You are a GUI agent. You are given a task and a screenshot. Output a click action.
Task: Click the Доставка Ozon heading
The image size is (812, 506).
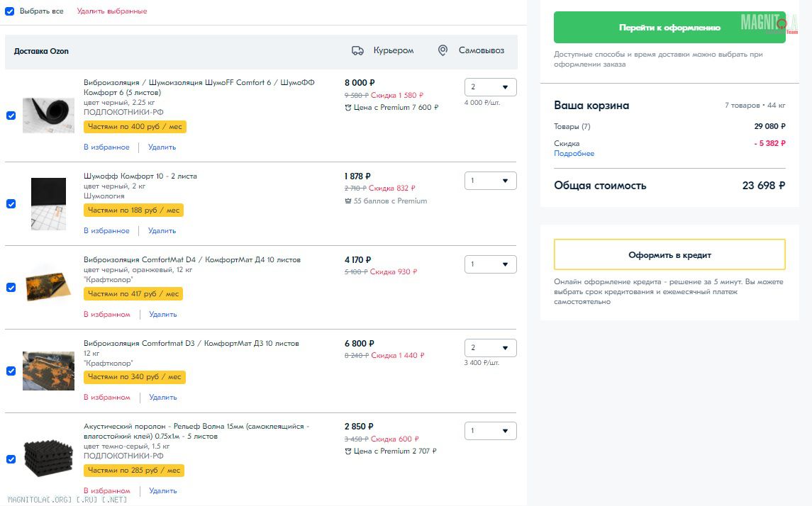(x=41, y=51)
